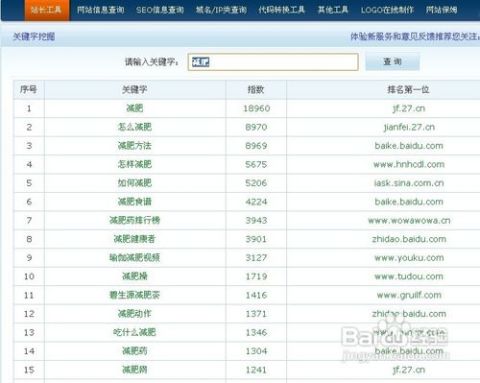Click the 查询 search button

392,62
